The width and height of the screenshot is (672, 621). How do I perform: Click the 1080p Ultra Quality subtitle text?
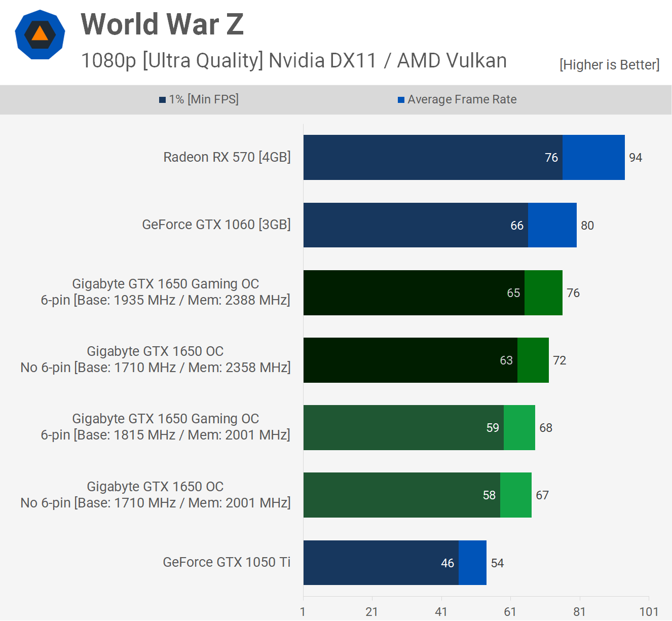point(293,60)
